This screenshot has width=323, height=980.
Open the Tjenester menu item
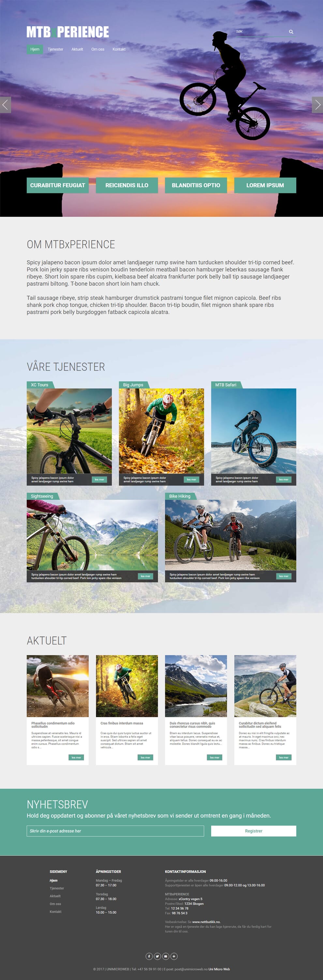tap(55, 49)
